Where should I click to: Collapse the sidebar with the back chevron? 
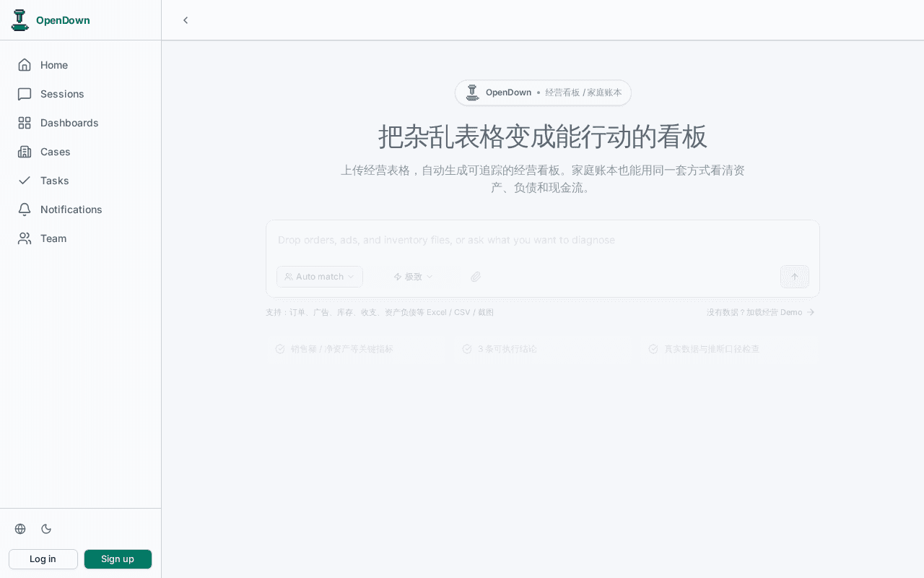pos(186,20)
